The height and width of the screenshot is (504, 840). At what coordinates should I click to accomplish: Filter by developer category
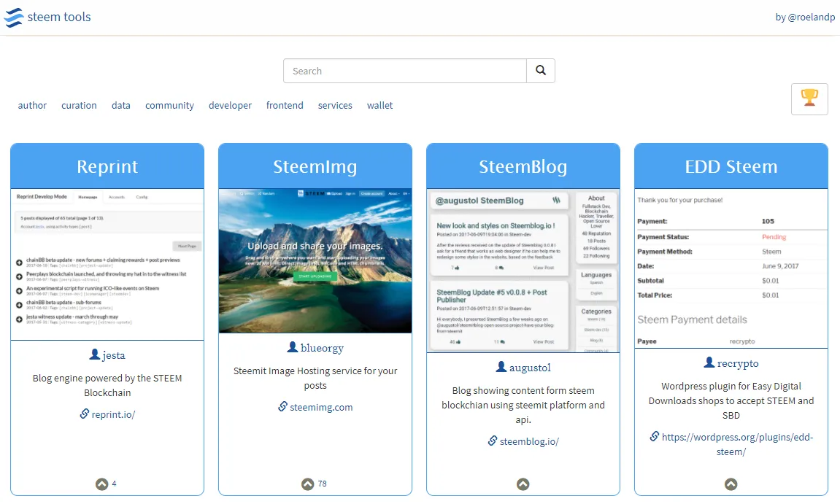click(230, 106)
